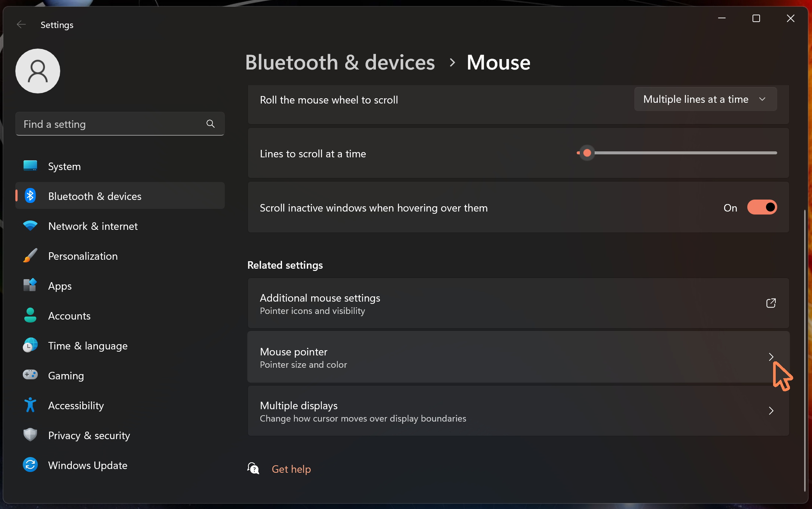Click 'Roll the mouse wheel to scroll' label

329,100
